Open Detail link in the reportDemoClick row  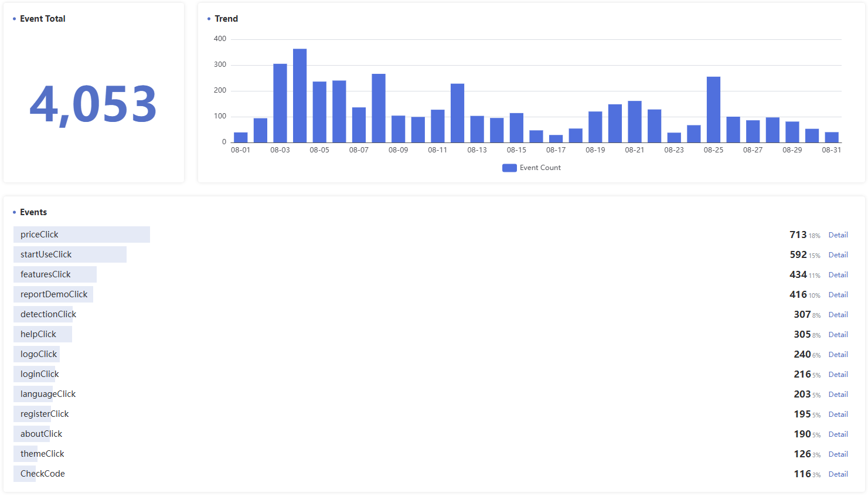(838, 295)
